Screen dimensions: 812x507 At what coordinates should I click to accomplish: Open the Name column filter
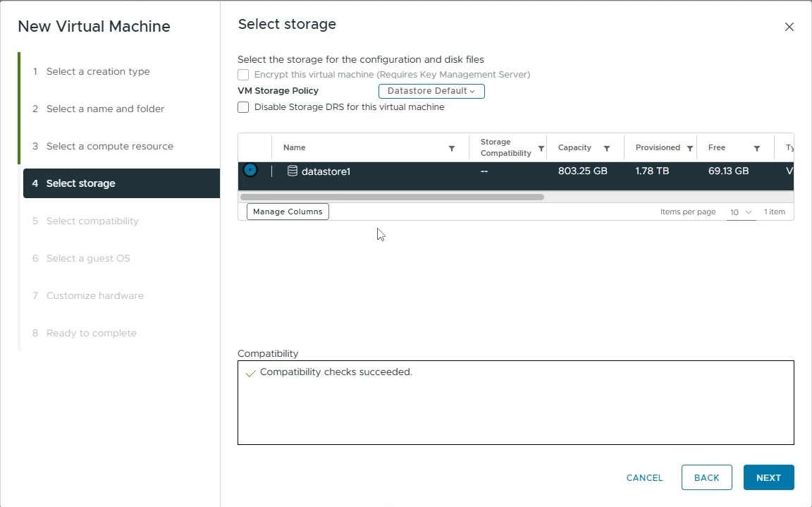click(x=452, y=147)
